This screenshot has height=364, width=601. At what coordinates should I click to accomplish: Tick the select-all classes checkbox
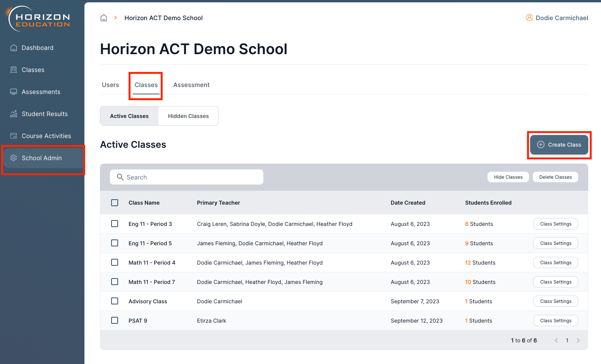click(115, 203)
